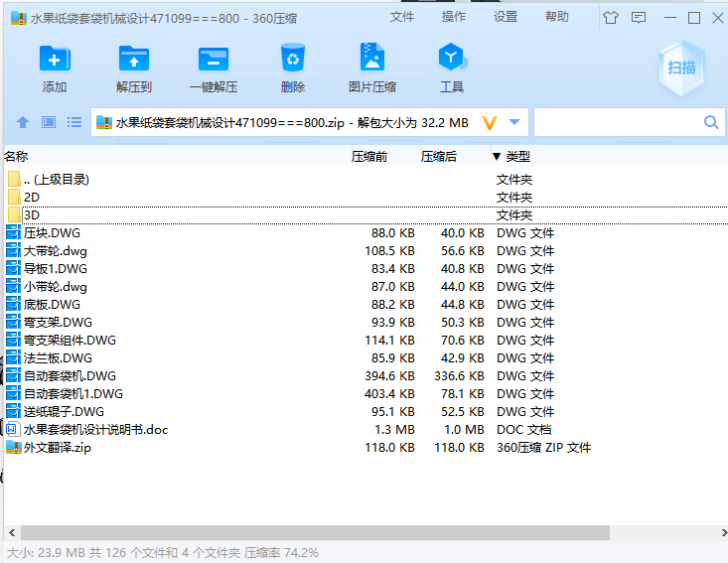Screen dimensions: 728x563
Task: Open the 文件 menu
Action: (401, 17)
